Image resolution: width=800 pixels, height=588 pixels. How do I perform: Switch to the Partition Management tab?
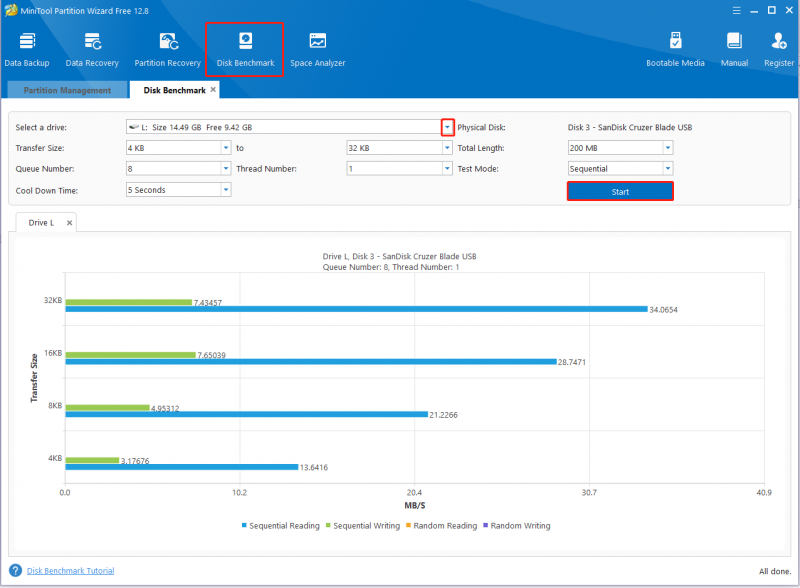click(x=67, y=90)
